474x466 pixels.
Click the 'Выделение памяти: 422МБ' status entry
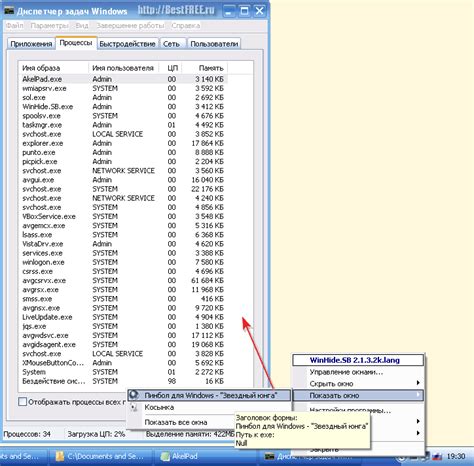[x=190, y=434]
